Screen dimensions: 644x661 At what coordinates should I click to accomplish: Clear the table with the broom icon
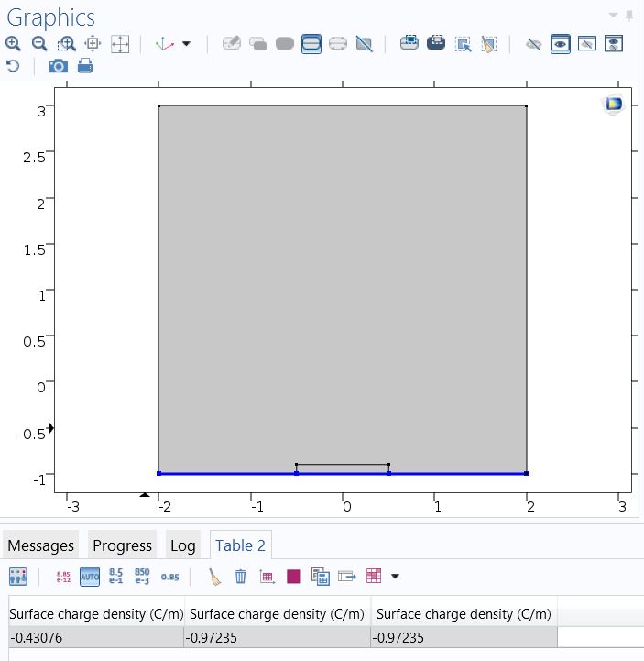214,577
